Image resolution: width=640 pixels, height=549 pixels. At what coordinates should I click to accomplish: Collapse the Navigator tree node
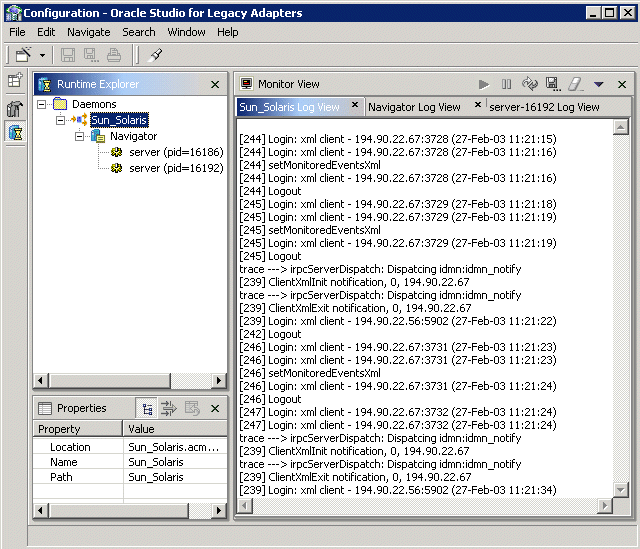pyautogui.click(x=79, y=136)
